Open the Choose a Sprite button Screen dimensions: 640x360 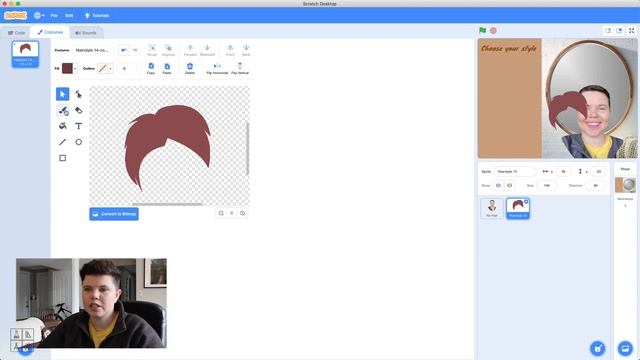point(598,349)
